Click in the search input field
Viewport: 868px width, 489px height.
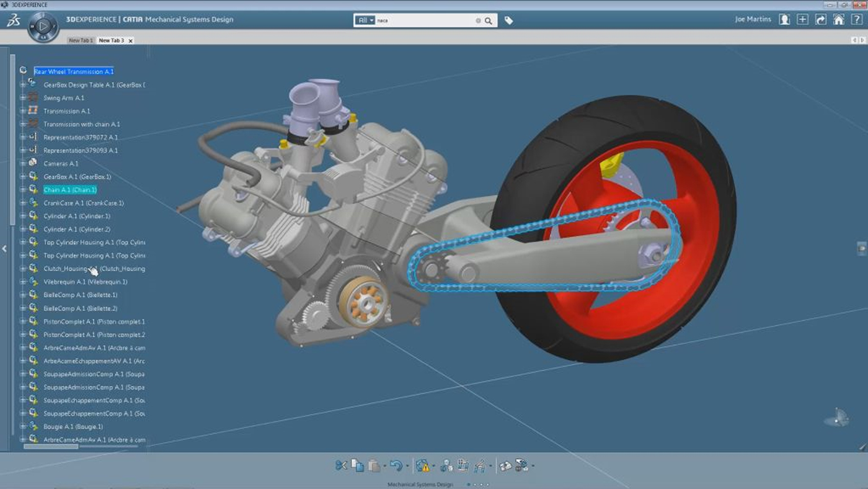point(425,20)
